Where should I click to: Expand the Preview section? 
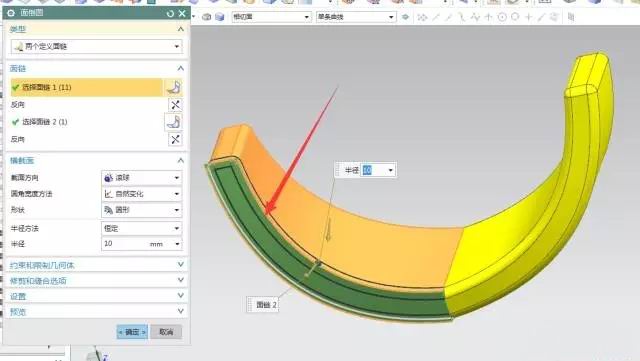pos(97,312)
